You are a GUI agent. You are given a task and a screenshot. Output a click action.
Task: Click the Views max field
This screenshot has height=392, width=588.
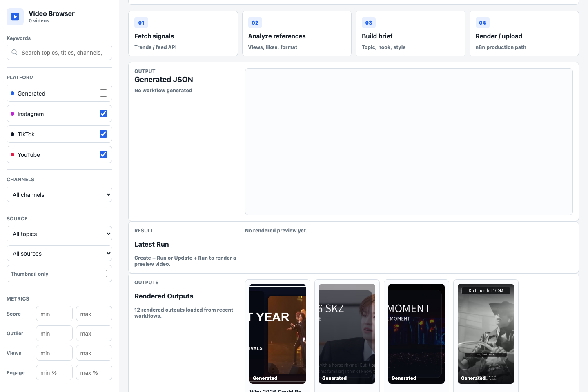(94, 353)
